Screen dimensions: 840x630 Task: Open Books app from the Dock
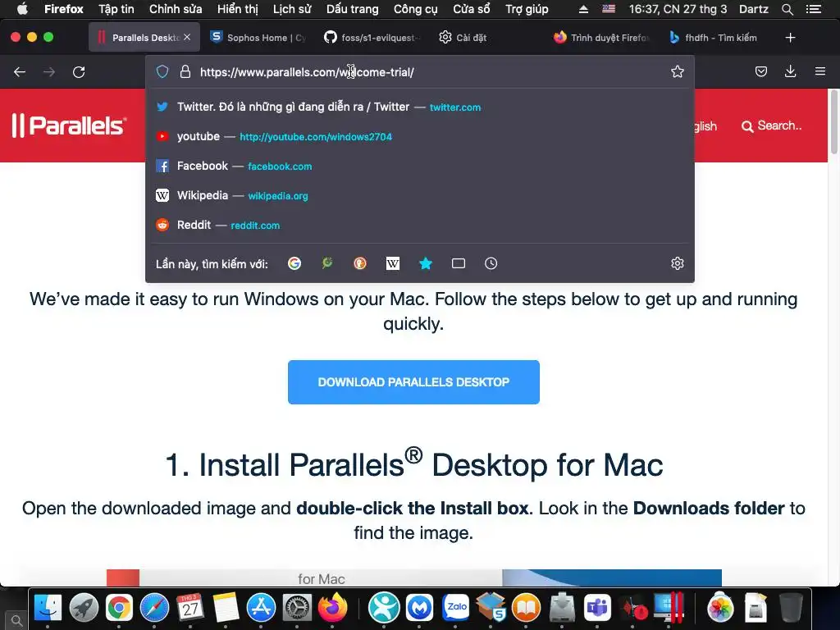(527, 608)
